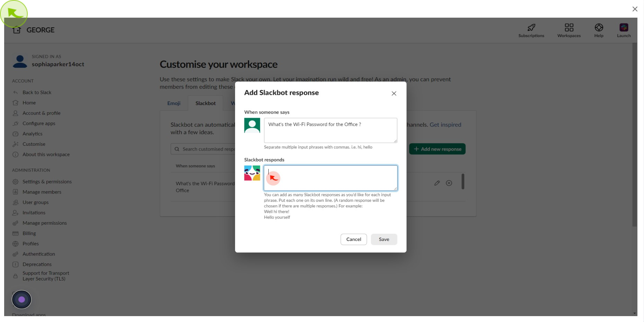The image size is (644, 322).
Task: Click the Customise your workspace heading
Action: coord(218,64)
